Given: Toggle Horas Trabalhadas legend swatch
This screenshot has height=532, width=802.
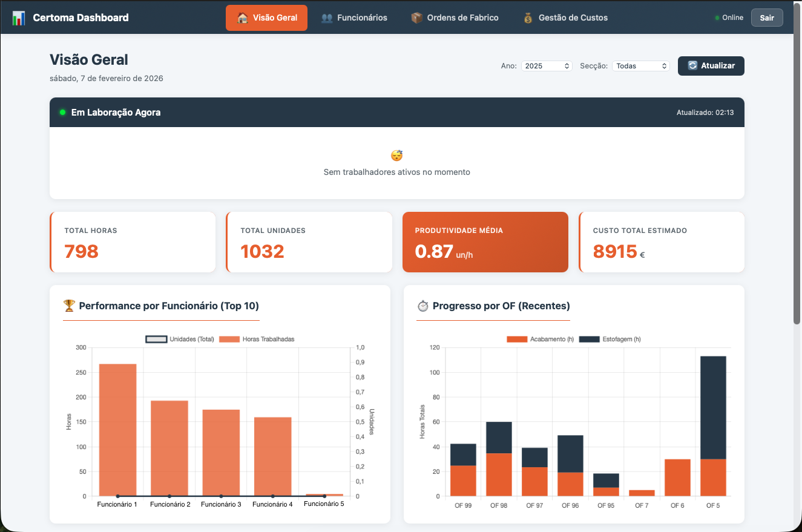Looking at the screenshot, I should click(x=229, y=339).
